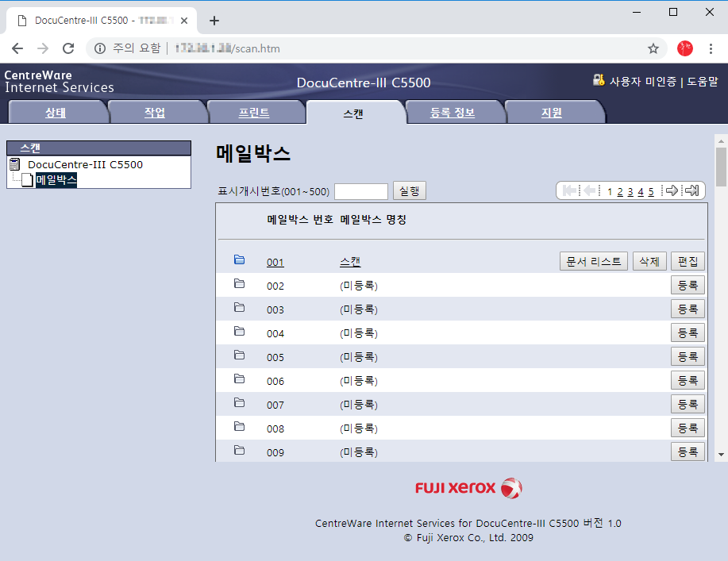
Task: Click the folder icon for mailbox 006
Action: tap(239, 379)
